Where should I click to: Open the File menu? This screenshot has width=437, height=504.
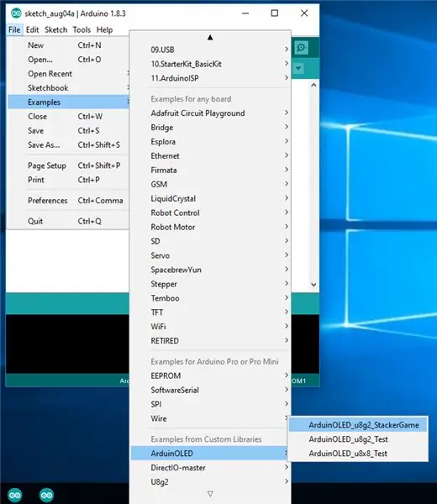(x=14, y=30)
